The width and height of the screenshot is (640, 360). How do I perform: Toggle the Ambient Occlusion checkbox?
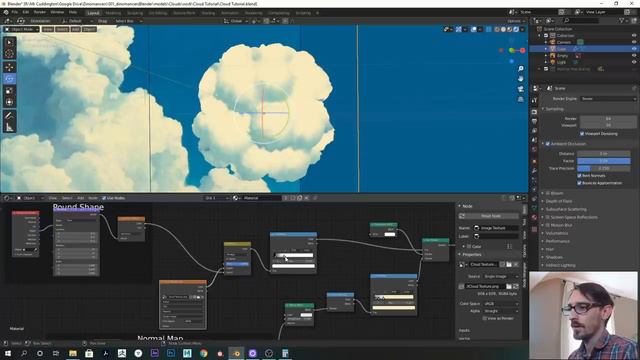coord(548,144)
